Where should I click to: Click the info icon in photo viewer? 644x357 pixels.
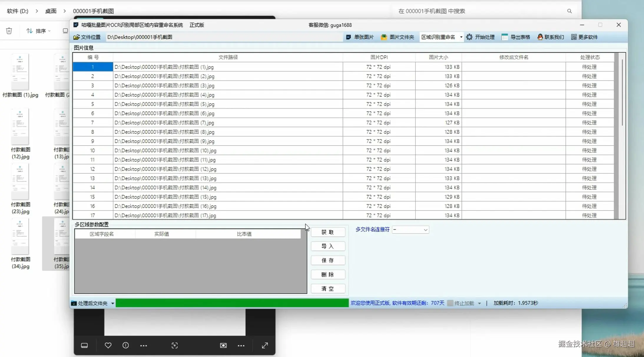click(x=126, y=345)
